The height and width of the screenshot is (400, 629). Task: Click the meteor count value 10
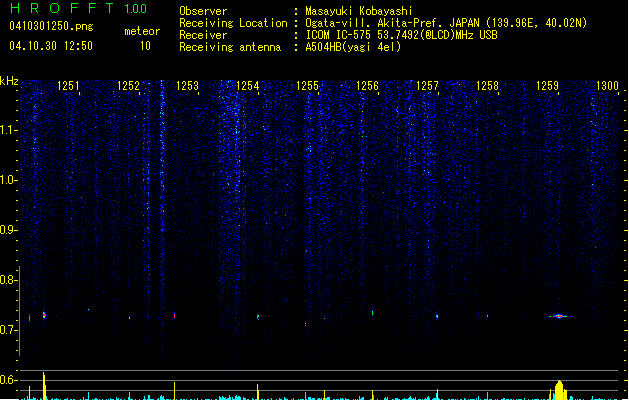(145, 46)
